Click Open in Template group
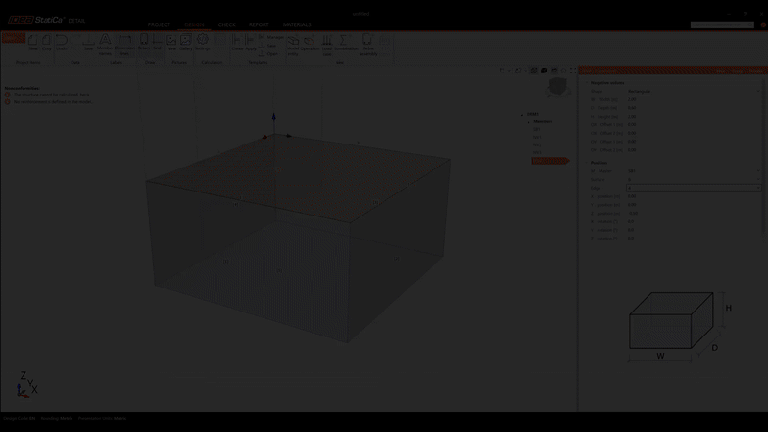Viewport: 768px width, 432px height. pyautogui.click(x=269, y=54)
